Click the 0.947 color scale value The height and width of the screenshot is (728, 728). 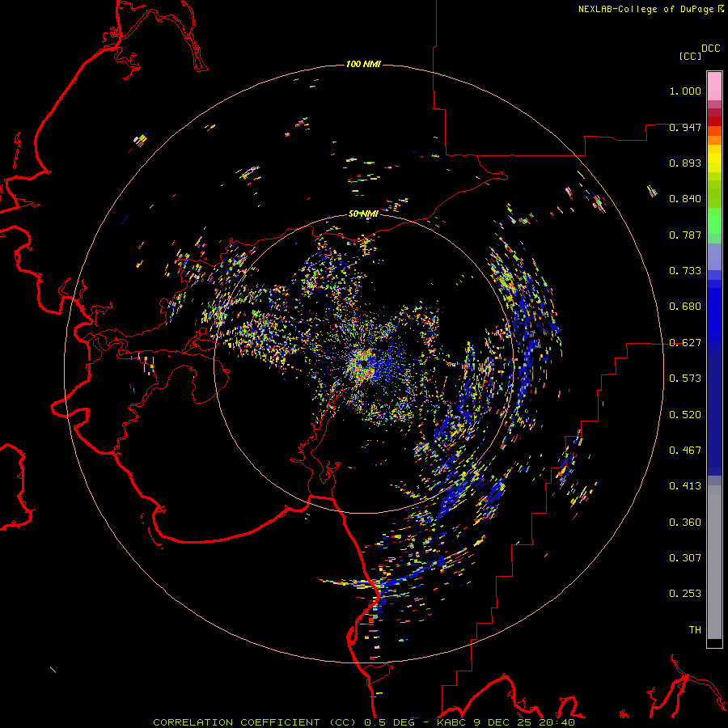coord(685,127)
